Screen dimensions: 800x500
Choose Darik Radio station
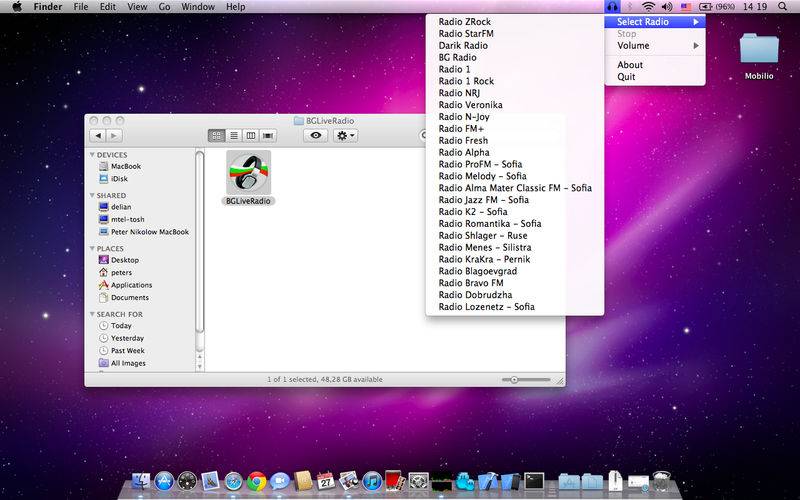pyautogui.click(x=515, y=45)
